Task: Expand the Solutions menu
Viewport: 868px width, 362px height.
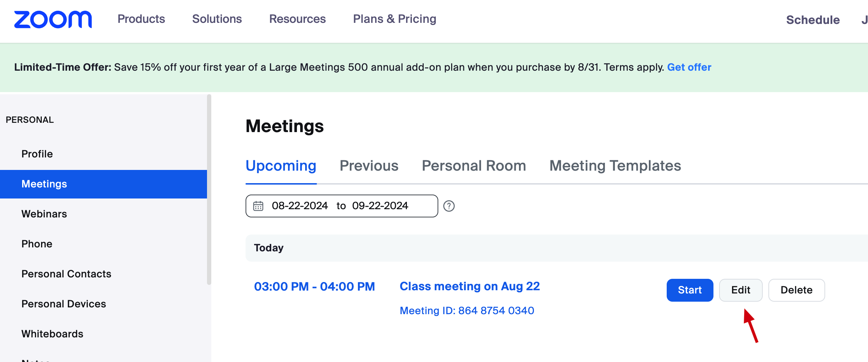Action: pyautogui.click(x=217, y=19)
